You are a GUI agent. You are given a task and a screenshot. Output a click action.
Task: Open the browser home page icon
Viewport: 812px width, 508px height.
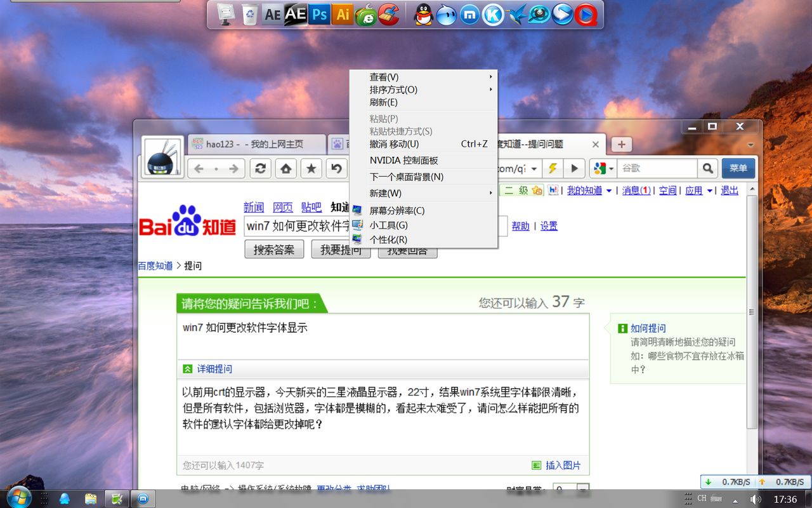pos(285,168)
